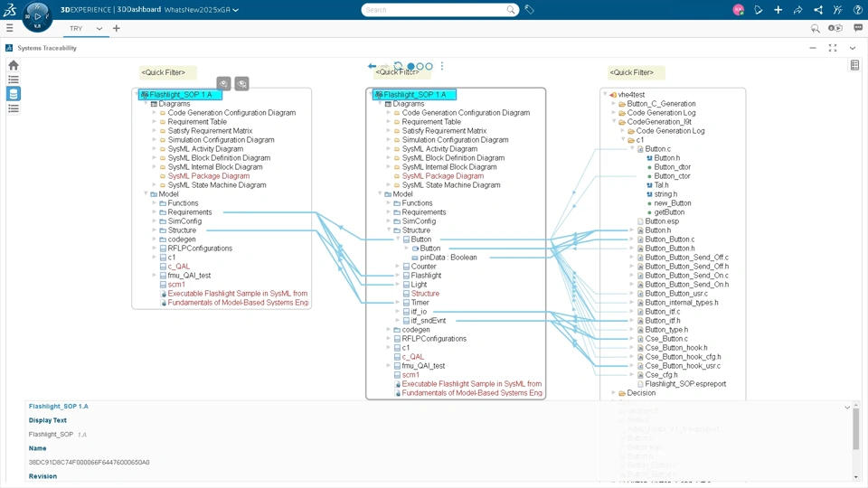Open the user profile avatar
868x488 pixels.
738,10
